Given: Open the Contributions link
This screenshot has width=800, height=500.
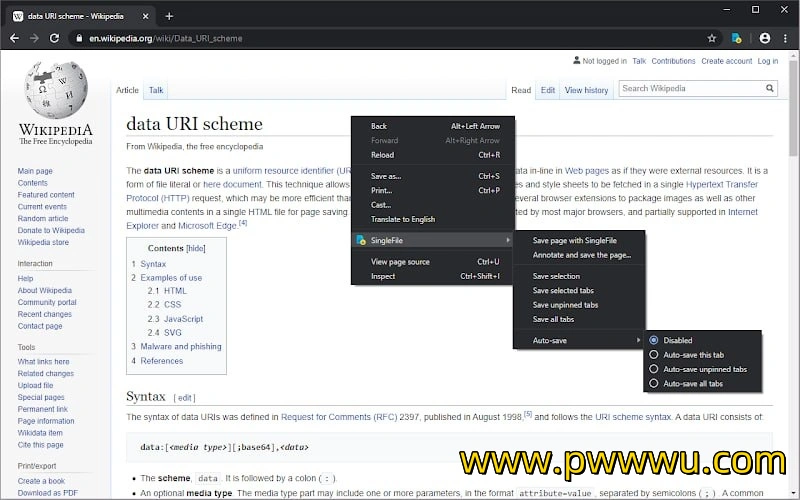Looking at the screenshot, I should (673, 61).
